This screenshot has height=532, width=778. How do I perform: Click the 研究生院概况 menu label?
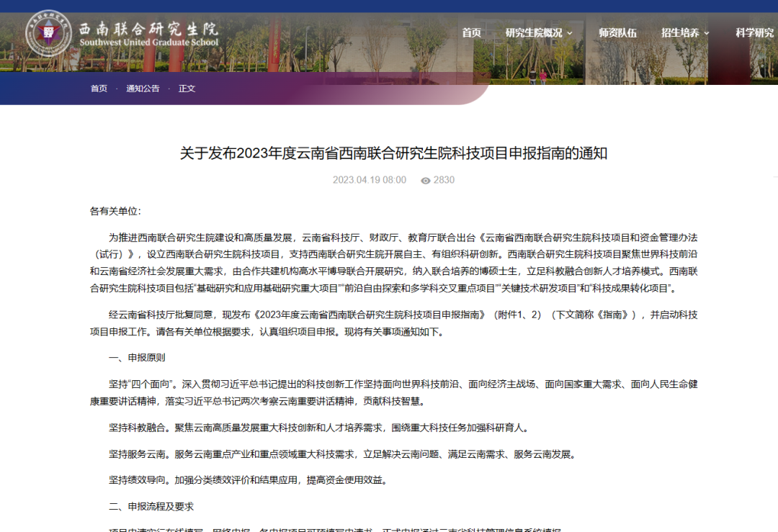point(534,33)
